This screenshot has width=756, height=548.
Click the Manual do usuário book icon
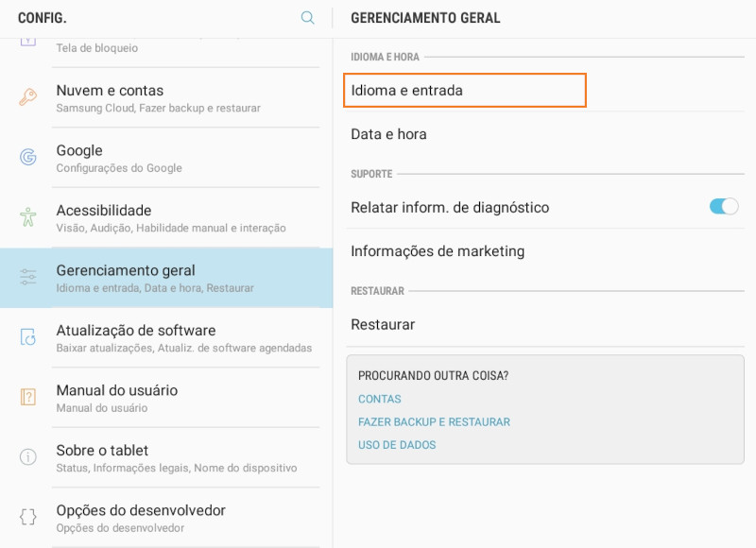coord(28,397)
